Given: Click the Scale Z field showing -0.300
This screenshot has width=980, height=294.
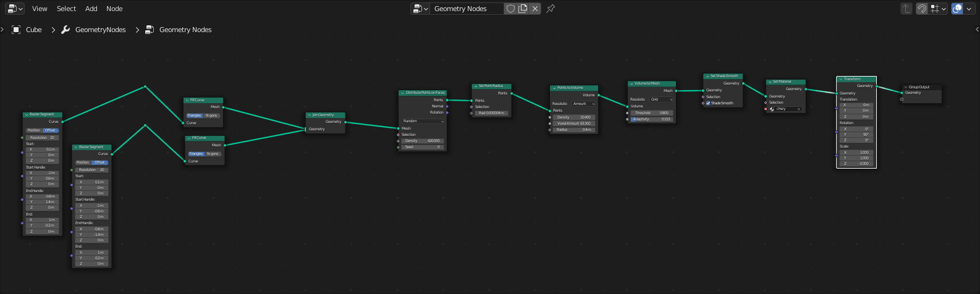Looking at the screenshot, I should point(856,164).
